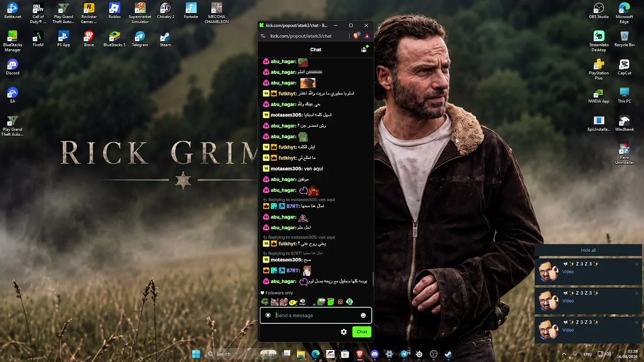Launch the Call of Duty desktop shortcut

coord(38,14)
